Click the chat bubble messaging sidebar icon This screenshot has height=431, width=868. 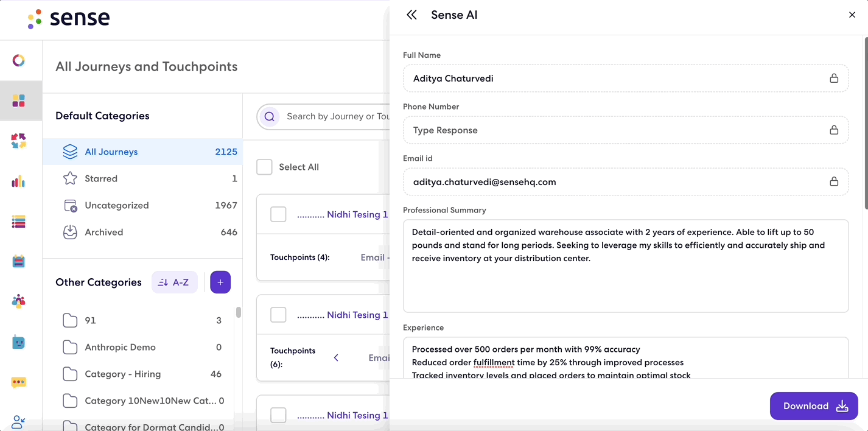19,382
